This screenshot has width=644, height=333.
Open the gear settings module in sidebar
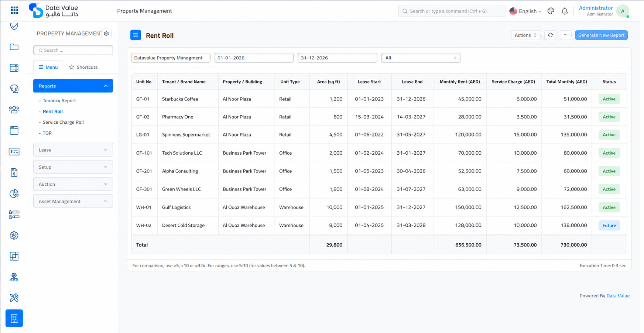coord(14,235)
